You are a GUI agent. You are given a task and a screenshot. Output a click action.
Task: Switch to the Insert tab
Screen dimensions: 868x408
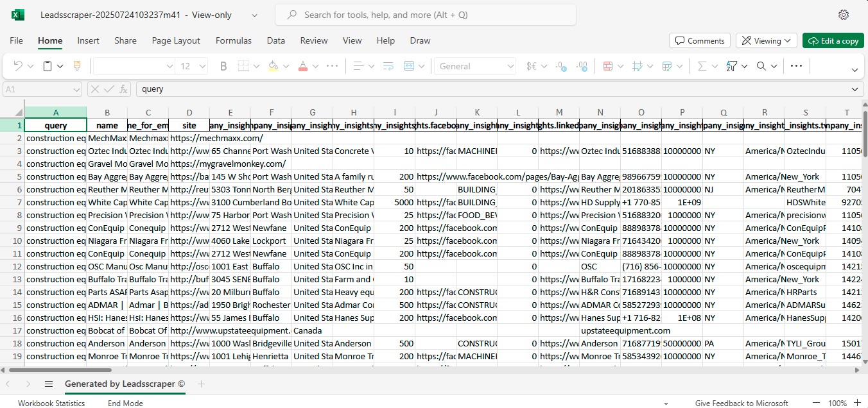click(89, 40)
